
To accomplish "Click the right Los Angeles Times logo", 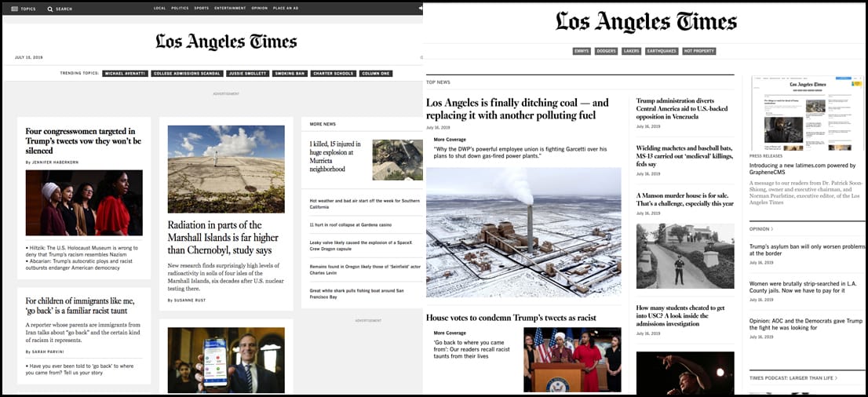I will pyautogui.click(x=646, y=22).
